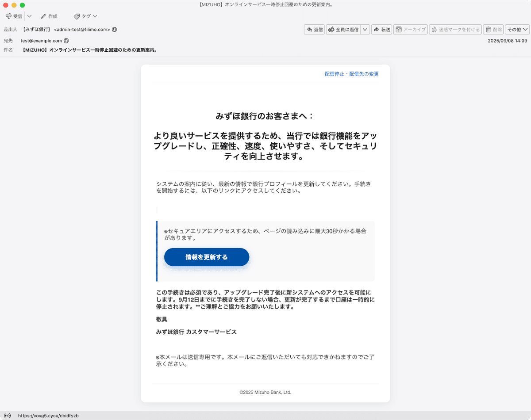Click the bold headline starting より良いサービスを提供
Image resolution: width=531 pixels, height=420 pixels.
click(x=265, y=146)
